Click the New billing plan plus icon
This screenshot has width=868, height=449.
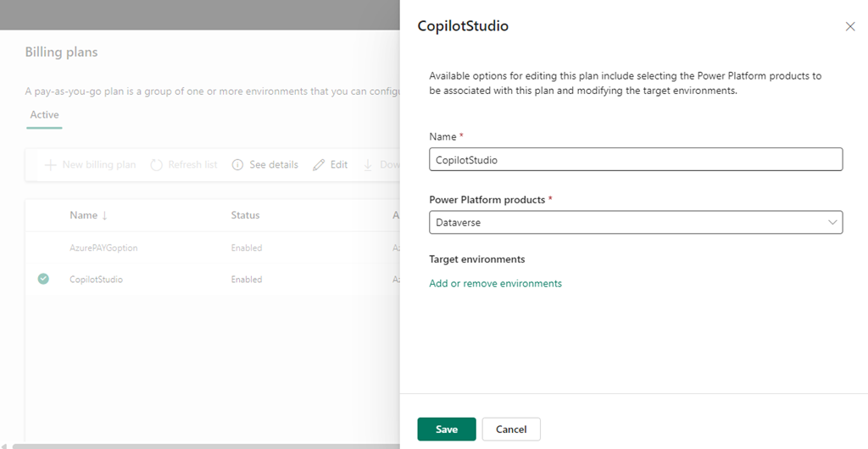tap(50, 165)
